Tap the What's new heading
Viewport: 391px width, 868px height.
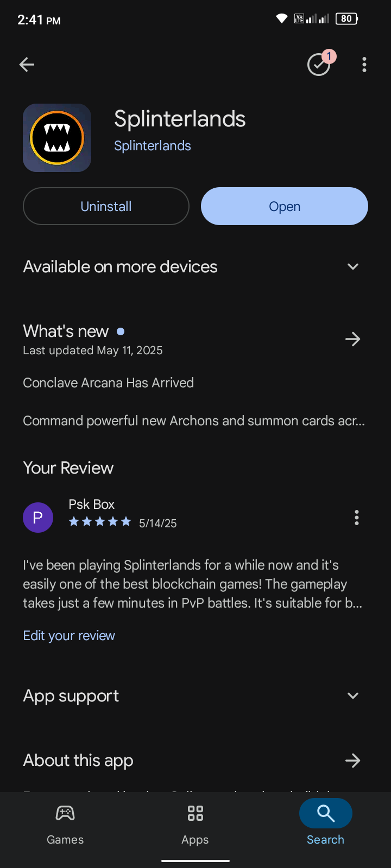[x=66, y=331]
